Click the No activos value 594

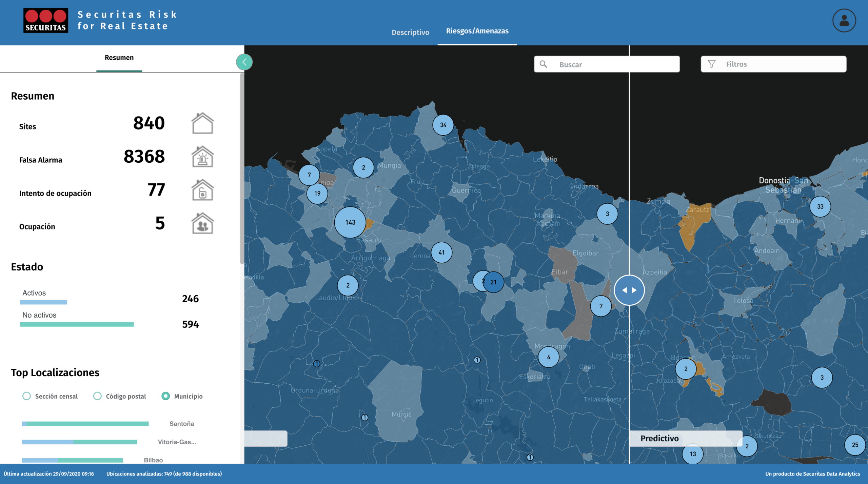coord(190,324)
